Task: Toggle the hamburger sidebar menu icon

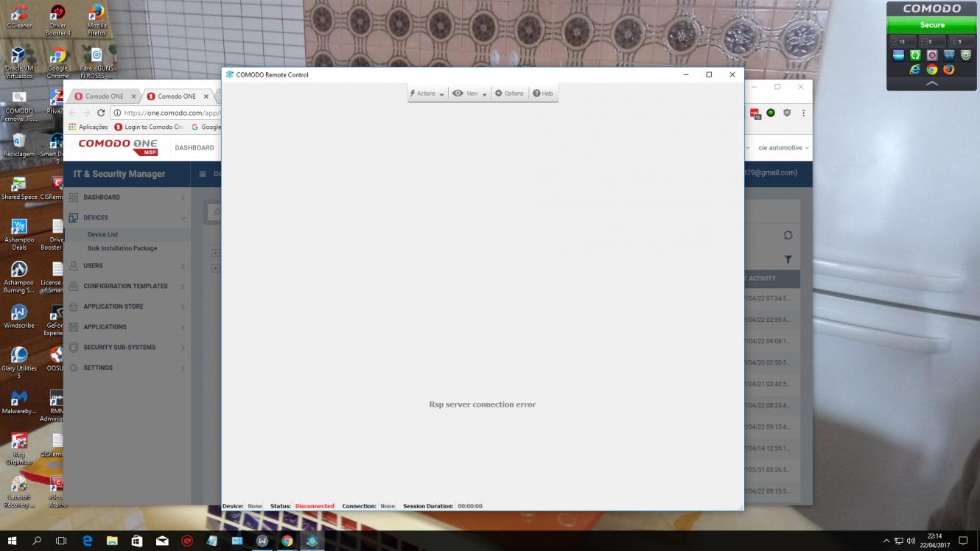Action: point(203,175)
